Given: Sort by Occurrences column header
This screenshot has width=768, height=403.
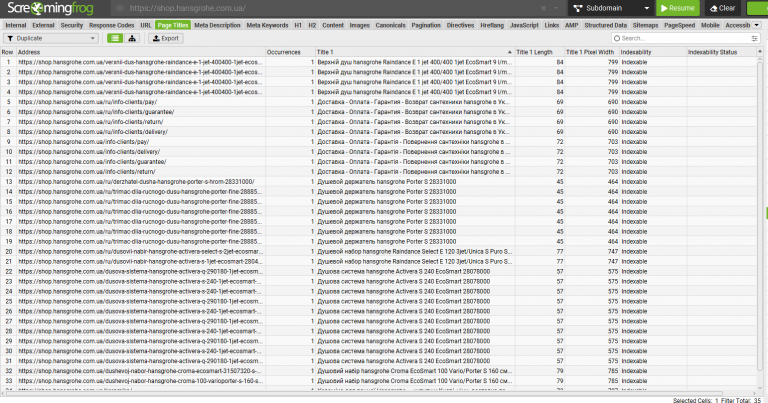Looking at the screenshot, I should (290, 52).
